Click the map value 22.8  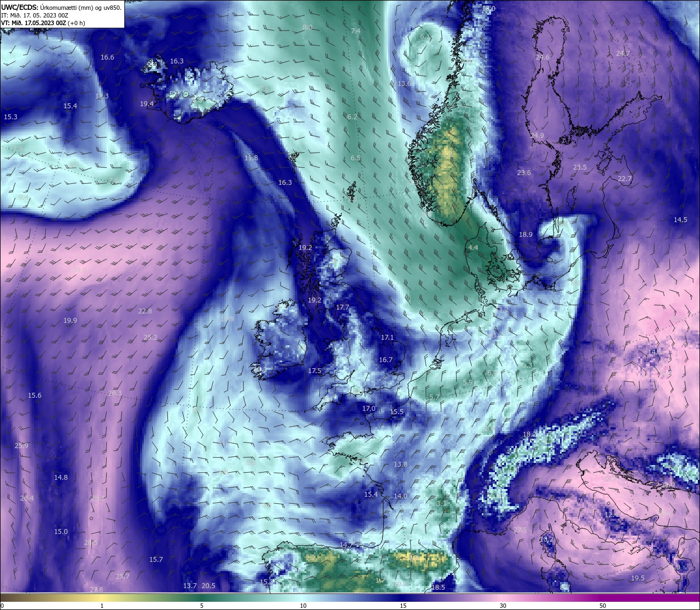145,311
